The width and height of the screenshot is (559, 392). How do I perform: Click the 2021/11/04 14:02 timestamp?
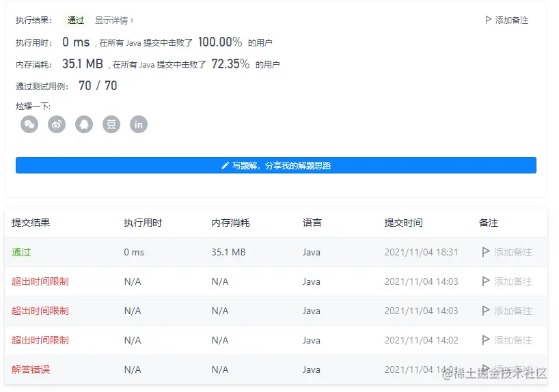421,340
